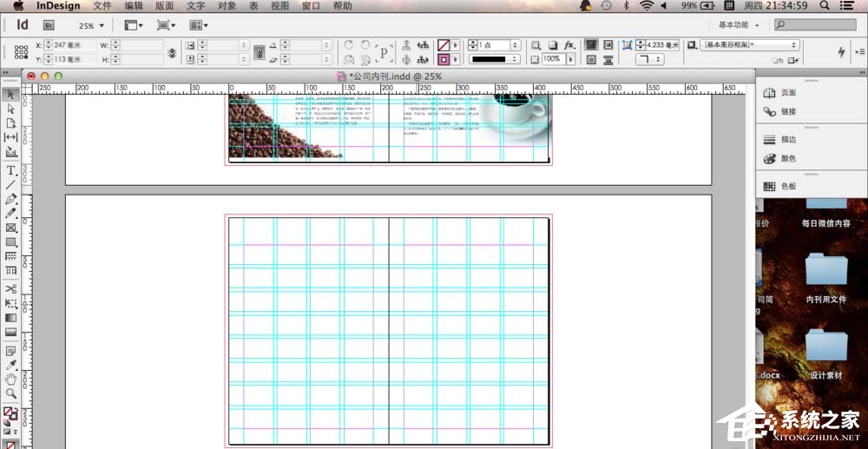
Task: Open the 视图 menu
Action: pos(279,6)
